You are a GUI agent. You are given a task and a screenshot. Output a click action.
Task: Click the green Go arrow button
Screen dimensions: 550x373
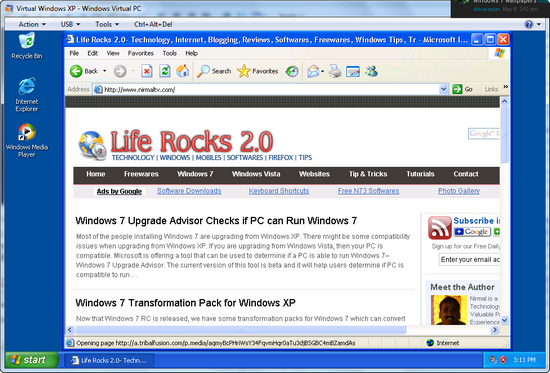[x=457, y=89]
